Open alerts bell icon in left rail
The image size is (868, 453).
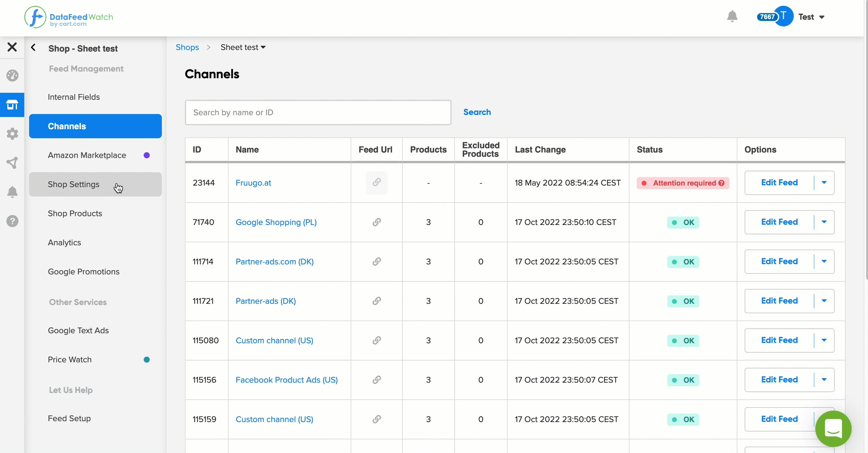click(x=12, y=192)
